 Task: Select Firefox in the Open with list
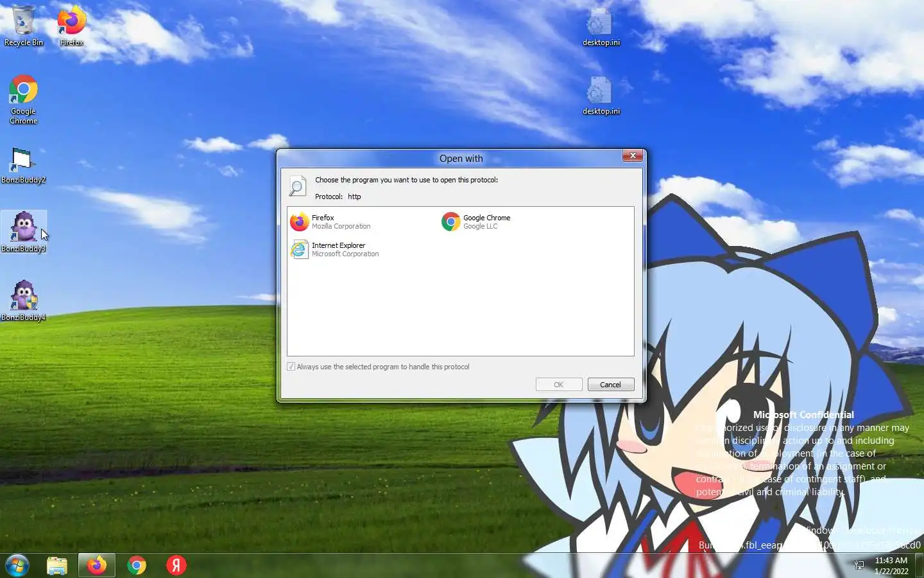(x=330, y=222)
